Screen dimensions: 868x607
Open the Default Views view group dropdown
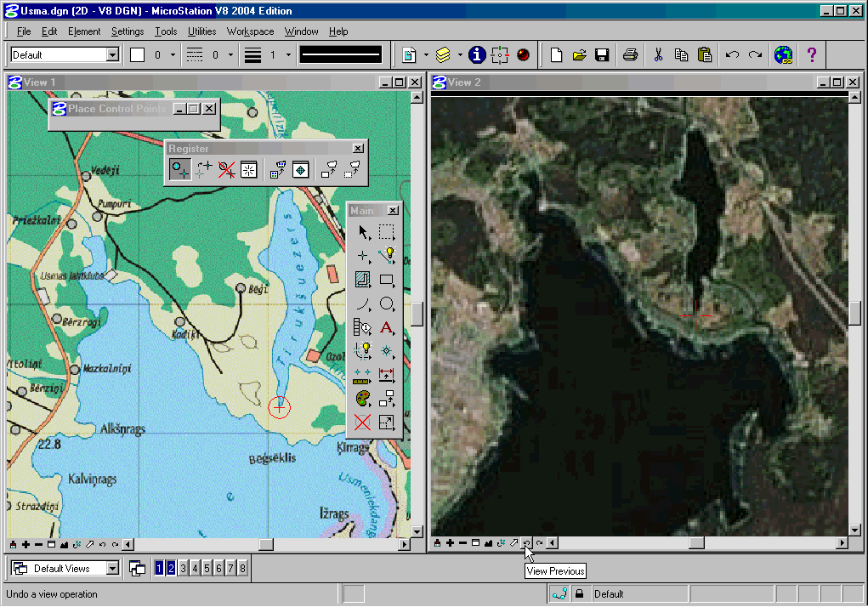[113, 568]
